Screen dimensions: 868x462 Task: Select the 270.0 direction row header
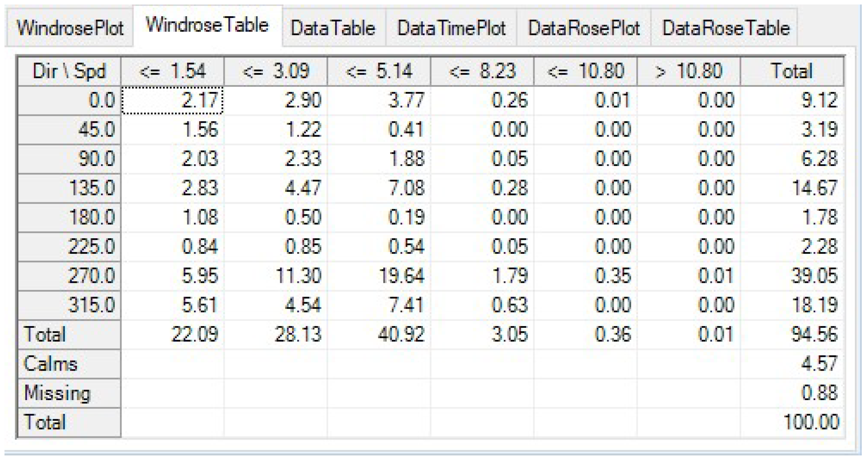pyautogui.click(x=69, y=276)
